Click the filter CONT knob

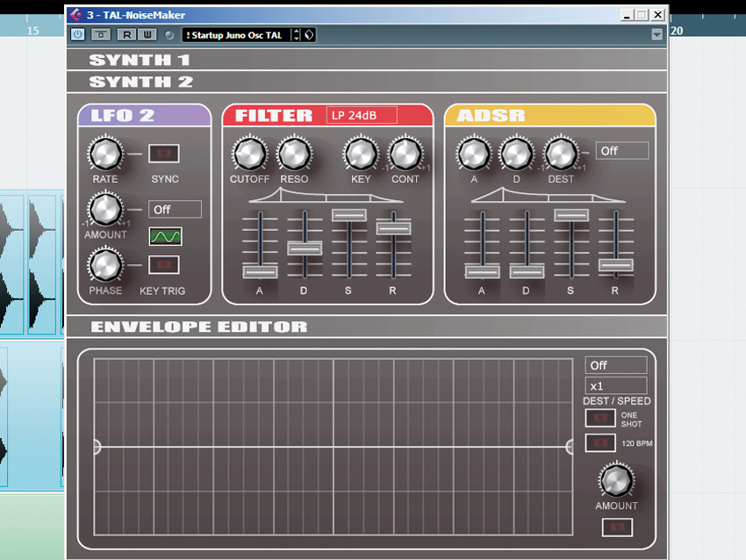(x=405, y=154)
